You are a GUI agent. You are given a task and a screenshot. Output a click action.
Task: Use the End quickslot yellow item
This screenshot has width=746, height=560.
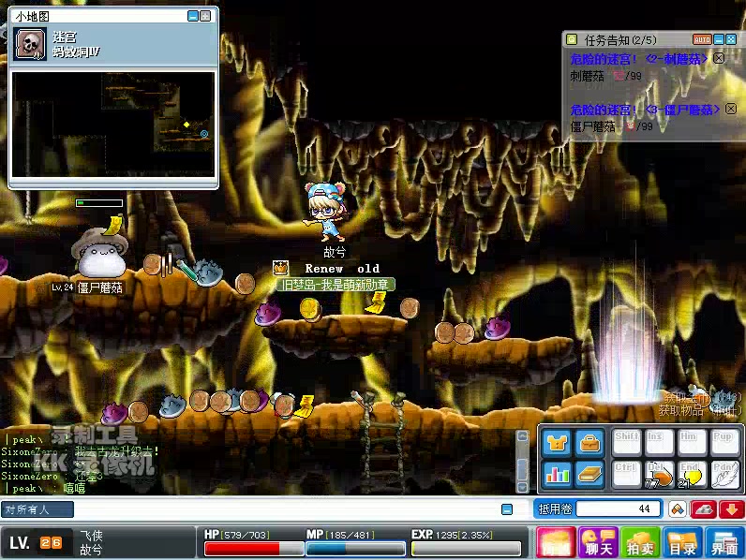click(x=692, y=474)
